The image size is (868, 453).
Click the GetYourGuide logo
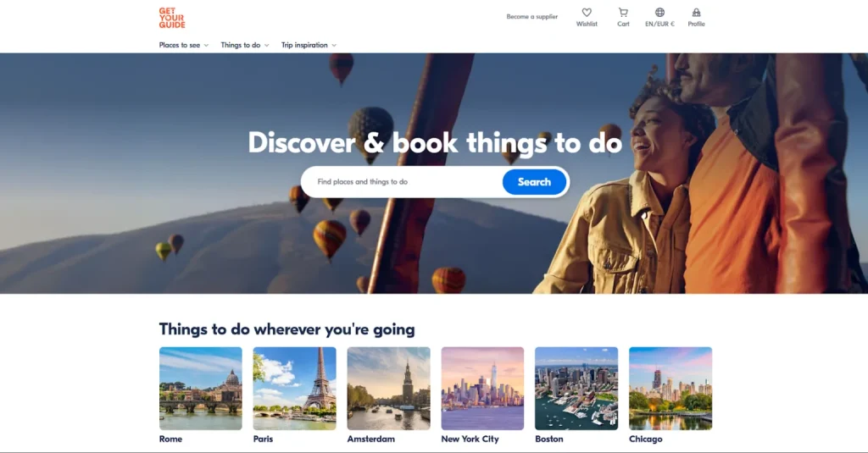pyautogui.click(x=171, y=18)
